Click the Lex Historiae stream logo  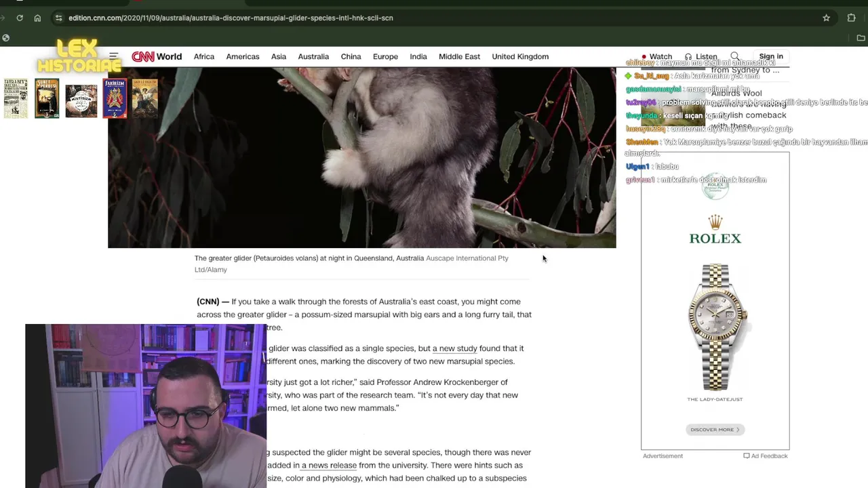point(79,56)
